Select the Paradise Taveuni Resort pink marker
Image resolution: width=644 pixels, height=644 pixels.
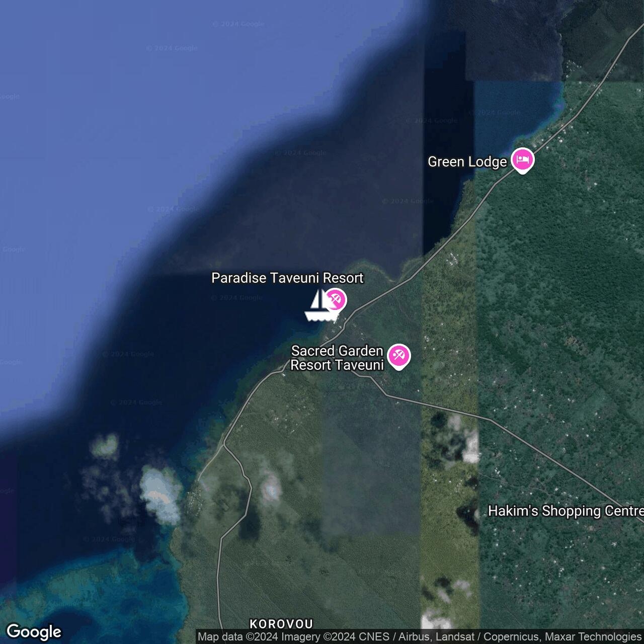336,300
